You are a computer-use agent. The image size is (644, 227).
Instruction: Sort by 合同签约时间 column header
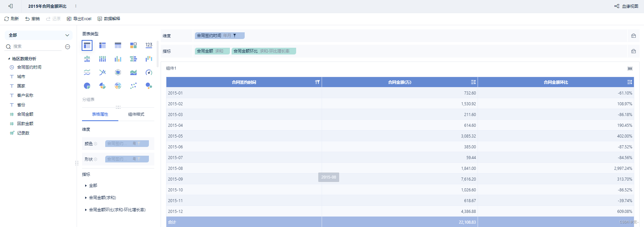(317, 82)
